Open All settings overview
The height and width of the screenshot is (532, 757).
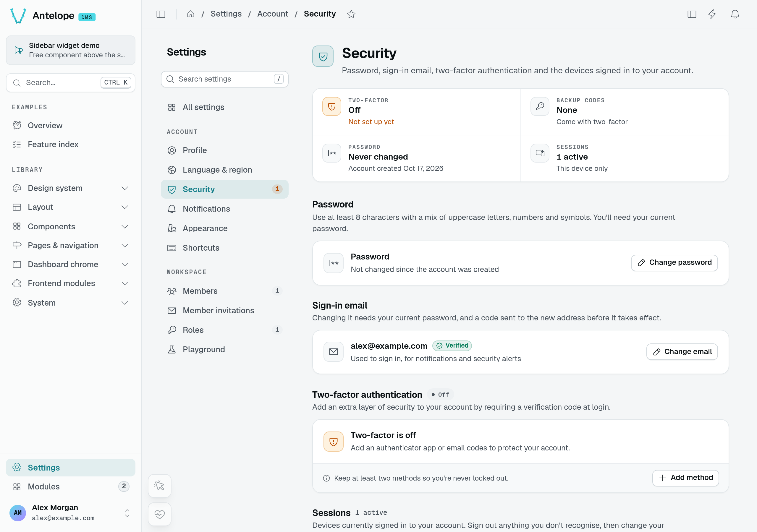coord(224,107)
